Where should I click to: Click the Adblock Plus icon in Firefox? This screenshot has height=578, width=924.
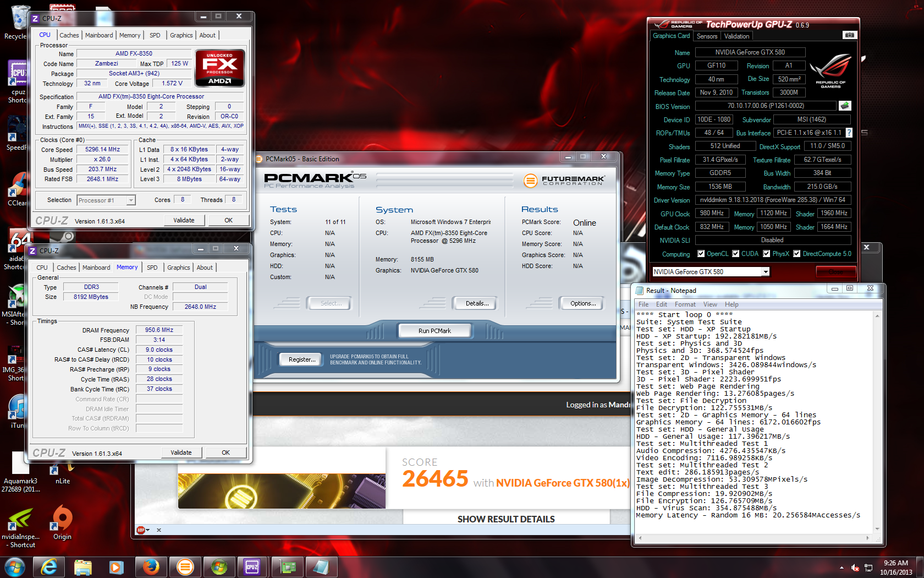pos(141,530)
